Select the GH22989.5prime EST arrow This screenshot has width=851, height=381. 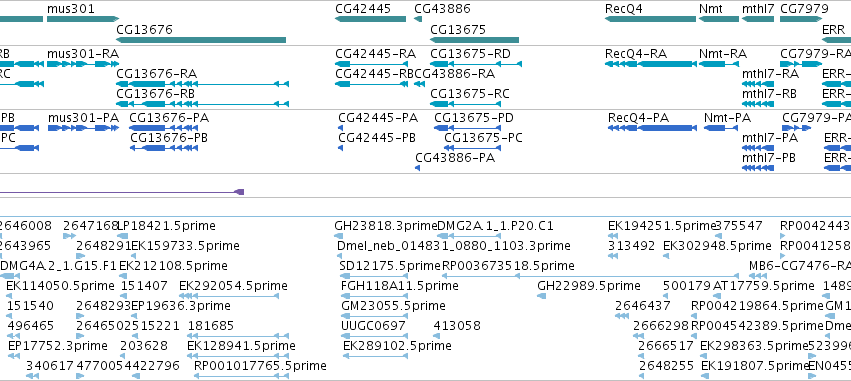[x=541, y=296]
